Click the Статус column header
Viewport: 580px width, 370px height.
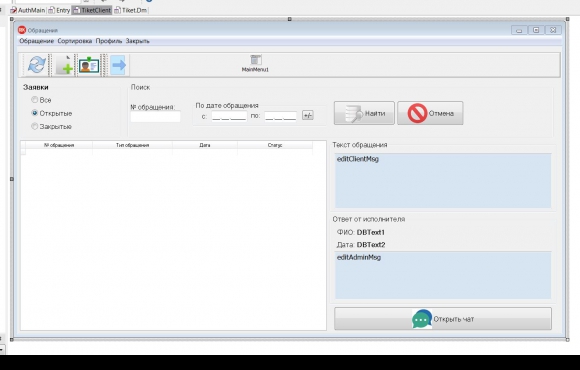[275, 145]
